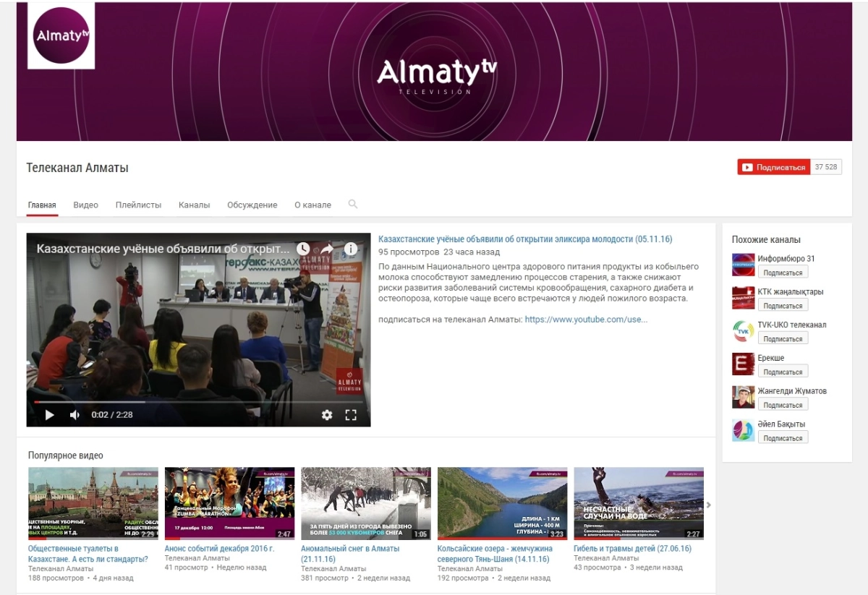Click the Ерекше channel name
This screenshot has width=868, height=595.
click(771, 358)
